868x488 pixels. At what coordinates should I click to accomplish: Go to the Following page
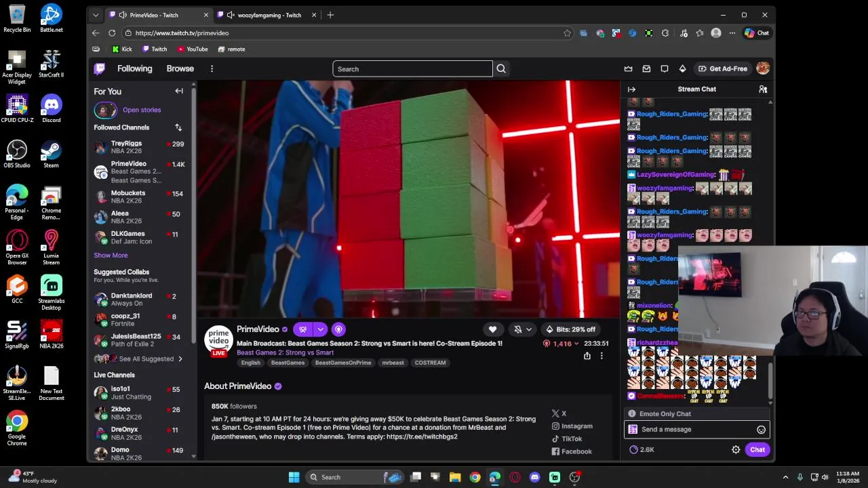(x=135, y=68)
